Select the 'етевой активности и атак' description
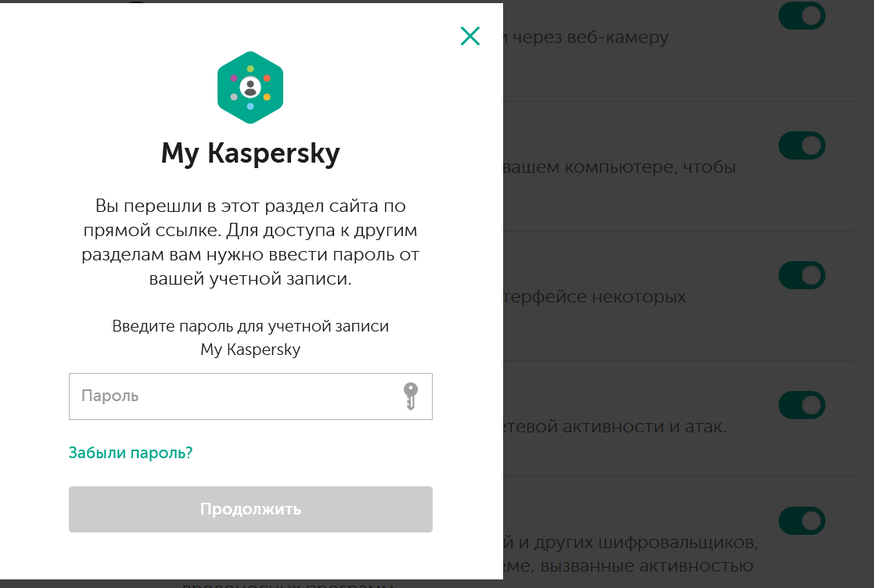The height and width of the screenshot is (588, 874). [615, 426]
